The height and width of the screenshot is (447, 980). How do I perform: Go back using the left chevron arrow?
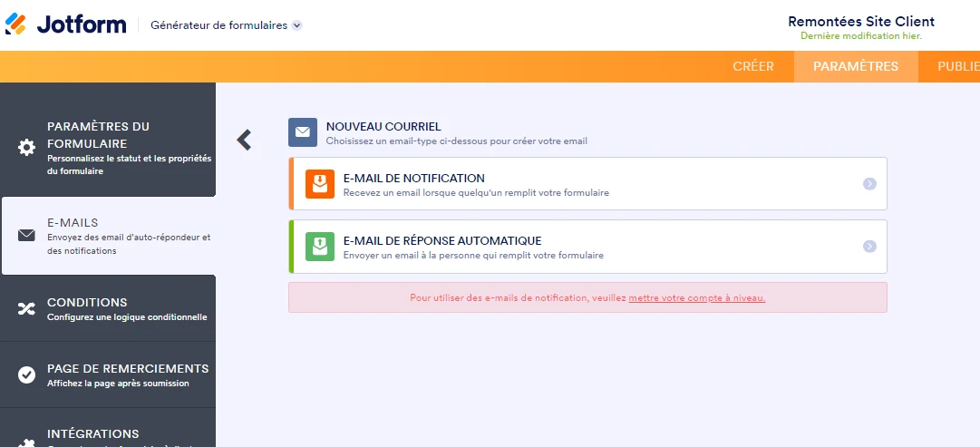pos(244,140)
